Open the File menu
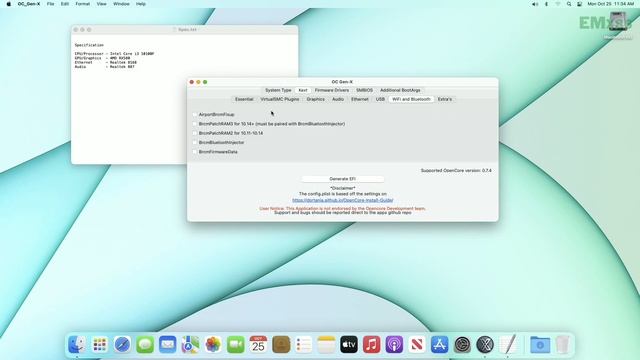Viewport: 640px width, 360px height. [50, 4]
